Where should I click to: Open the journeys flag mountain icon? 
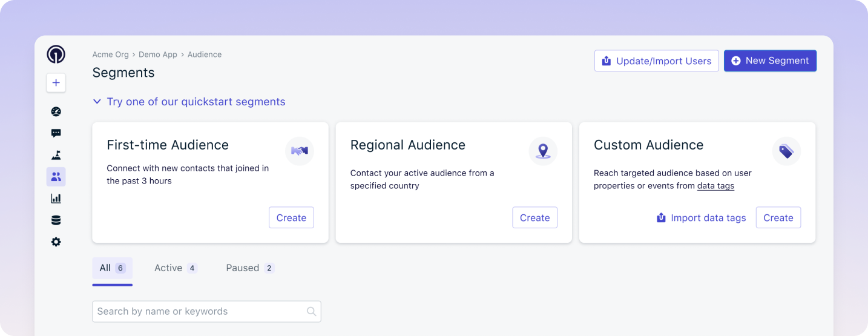coord(56,155)
